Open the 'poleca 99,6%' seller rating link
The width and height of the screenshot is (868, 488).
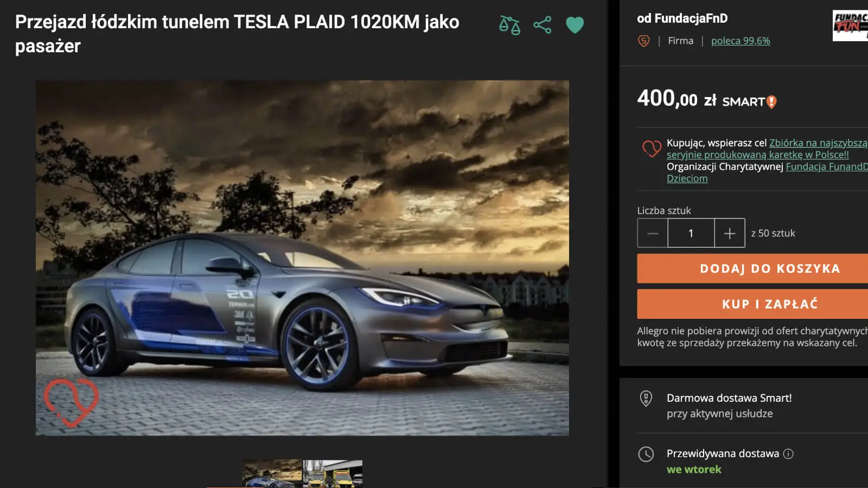[741, 41]
